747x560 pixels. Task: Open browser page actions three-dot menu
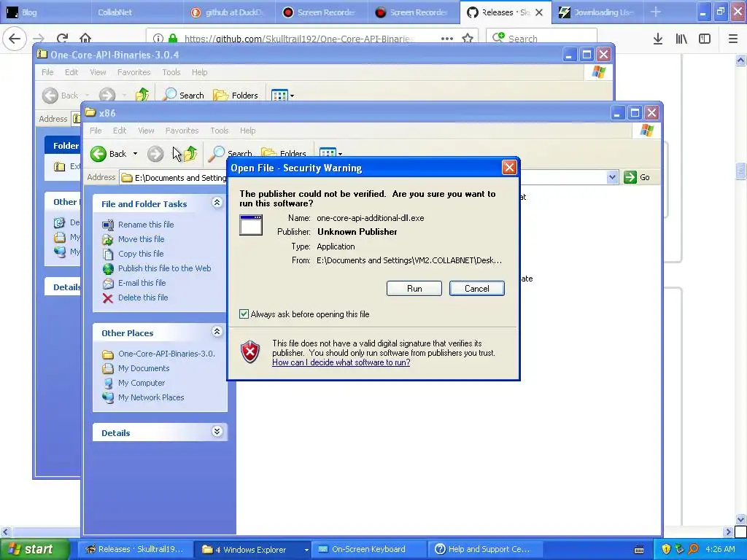[447, 39]
